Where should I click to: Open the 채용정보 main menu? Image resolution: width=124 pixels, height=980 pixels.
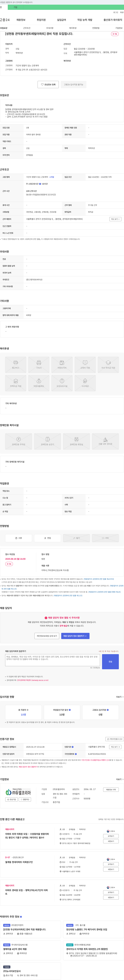(x=21, y=20)
